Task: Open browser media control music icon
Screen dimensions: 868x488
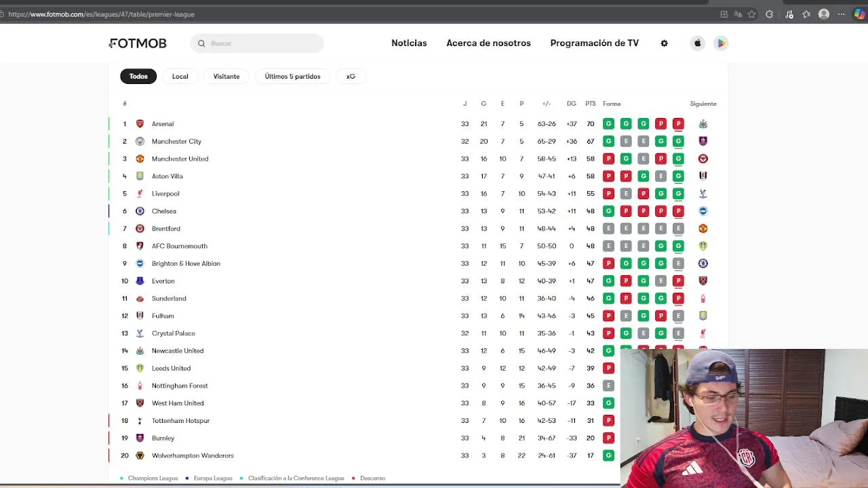Action: point(789,14)
